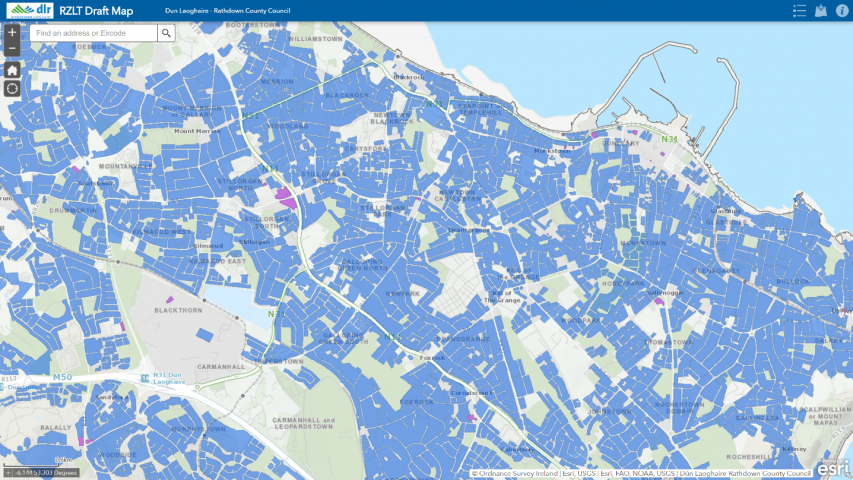
Task: Click the My Location crosshair button
Action: 12,88
